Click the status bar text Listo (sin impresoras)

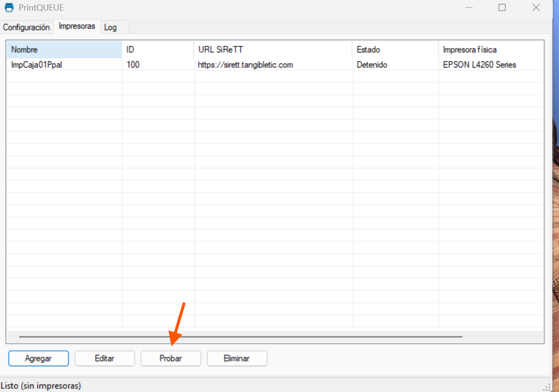pos(41,386)
